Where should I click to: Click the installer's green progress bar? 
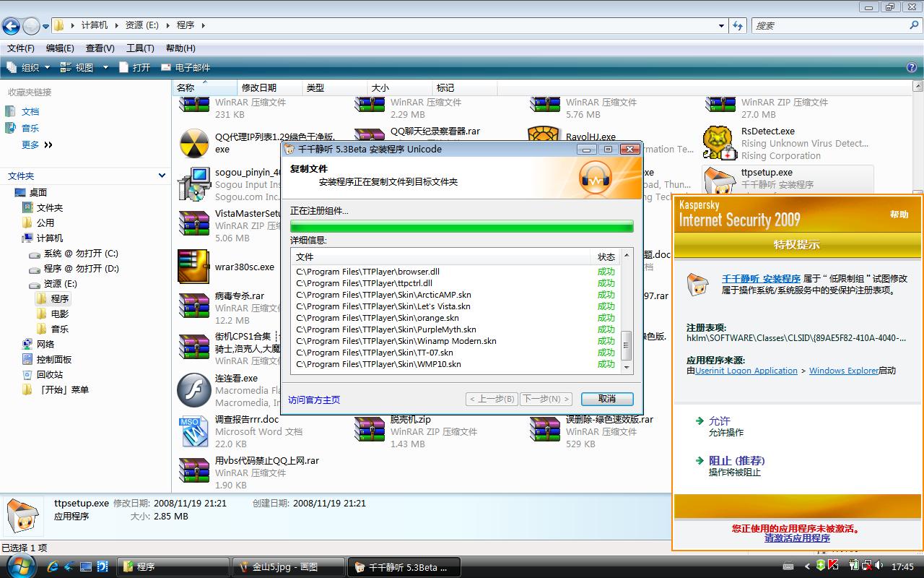coord(461,226)
